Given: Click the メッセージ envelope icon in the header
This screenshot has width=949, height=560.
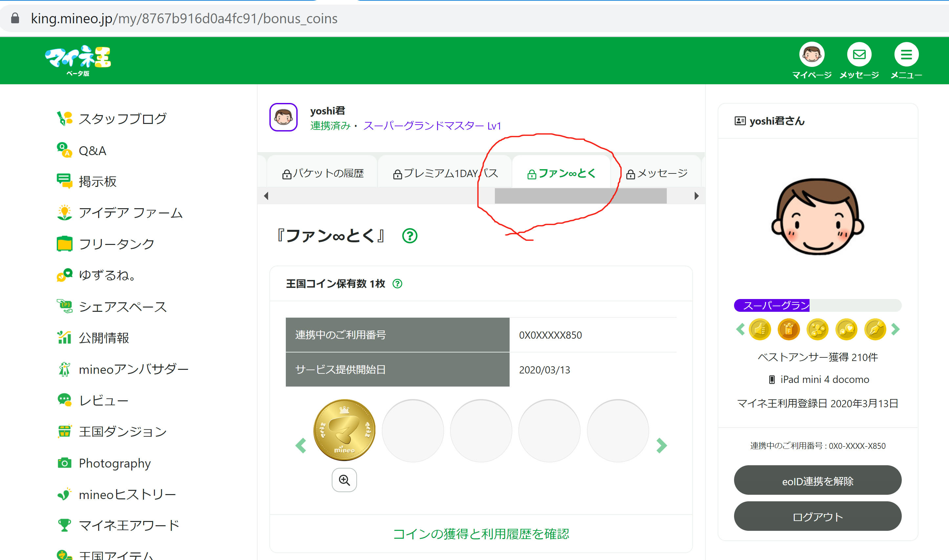Looking at the screenshot, I should coord(859,55).
